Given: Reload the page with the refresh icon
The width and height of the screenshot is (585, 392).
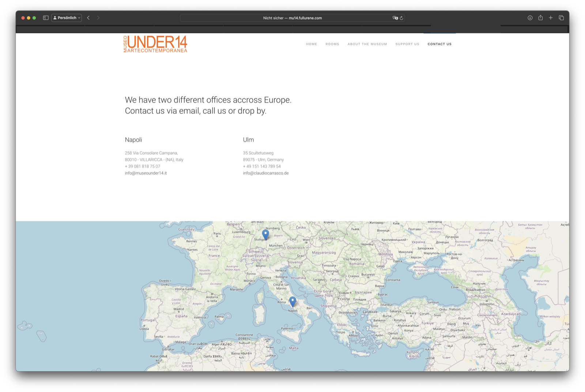Looking at the screenshot, I should 401,18.
